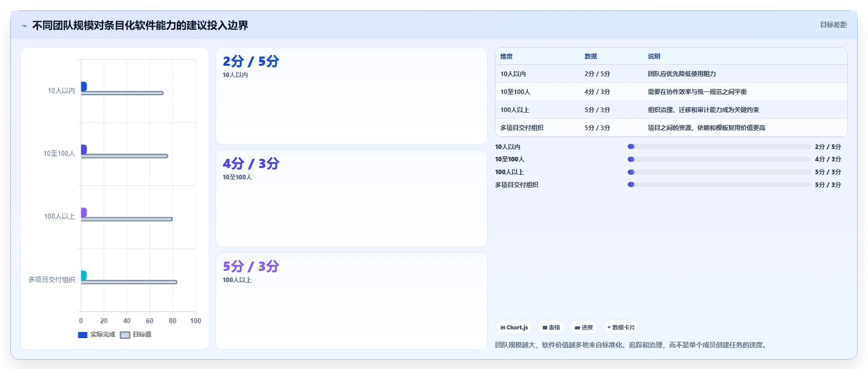Click the 10人以内 progress bar

click(x=719, y=146)
